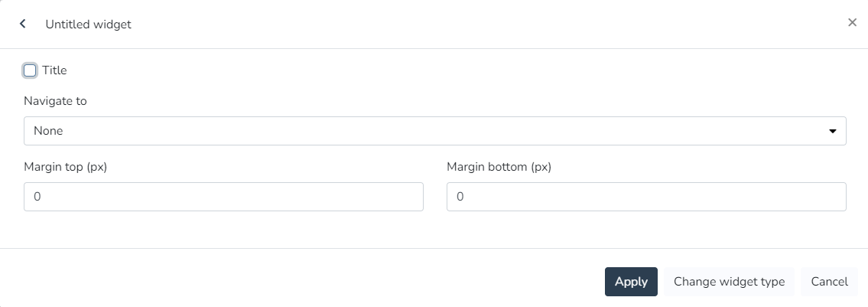Click the 0 value in Margin top

coord(37,197)
